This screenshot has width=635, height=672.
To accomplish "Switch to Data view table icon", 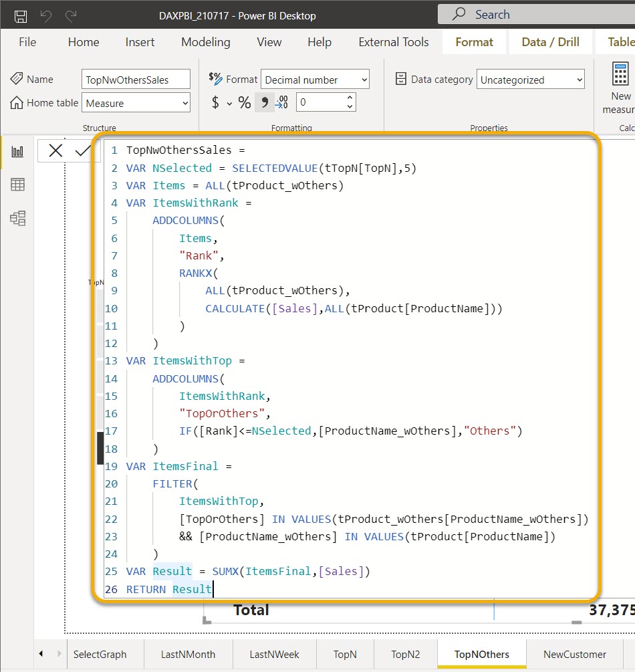I will coord(17,185).
